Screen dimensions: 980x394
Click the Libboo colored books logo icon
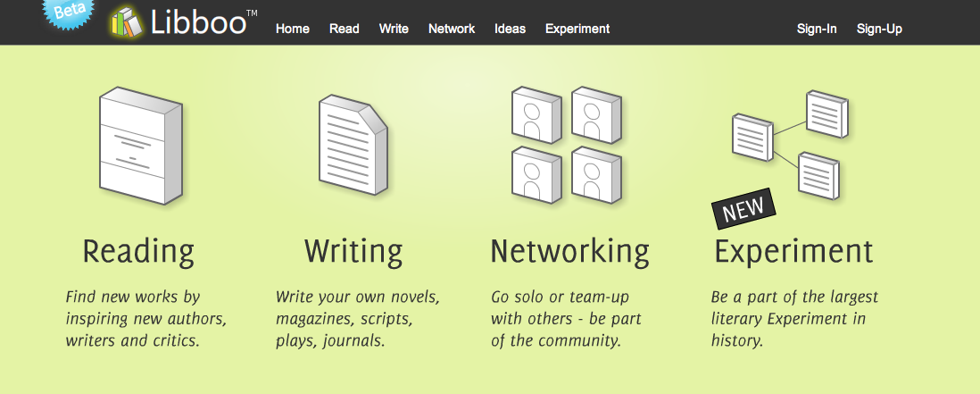coord(126,22)
